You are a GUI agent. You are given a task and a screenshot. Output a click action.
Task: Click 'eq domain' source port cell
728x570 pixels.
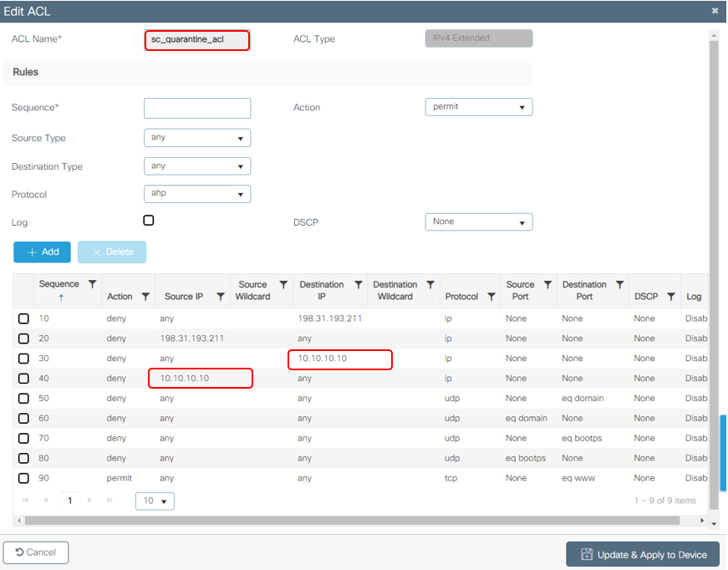(x=527, y=419)
